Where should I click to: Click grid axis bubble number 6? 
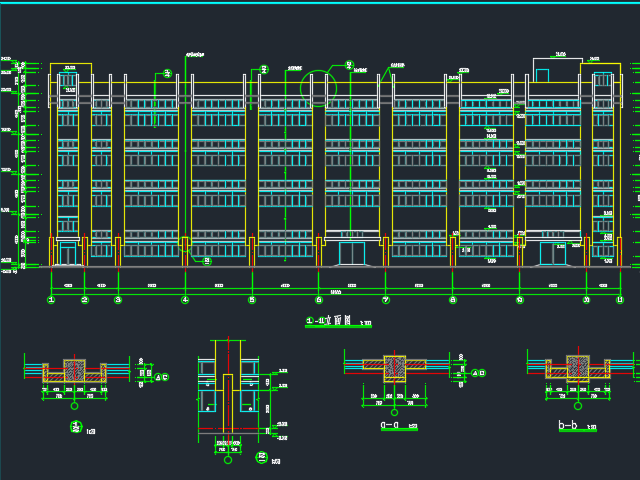point(319,300)
